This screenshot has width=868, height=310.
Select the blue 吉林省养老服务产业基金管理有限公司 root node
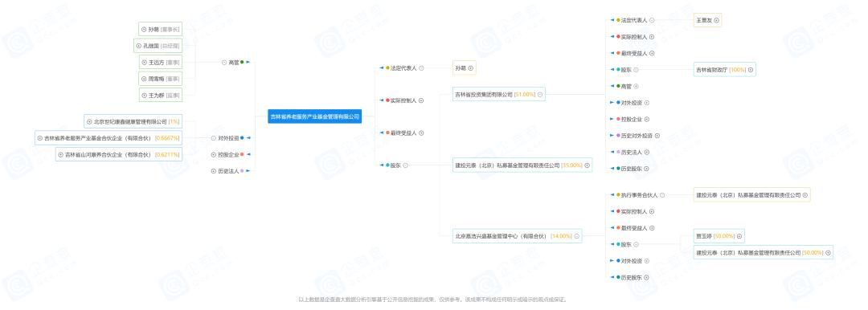[314, 116]
